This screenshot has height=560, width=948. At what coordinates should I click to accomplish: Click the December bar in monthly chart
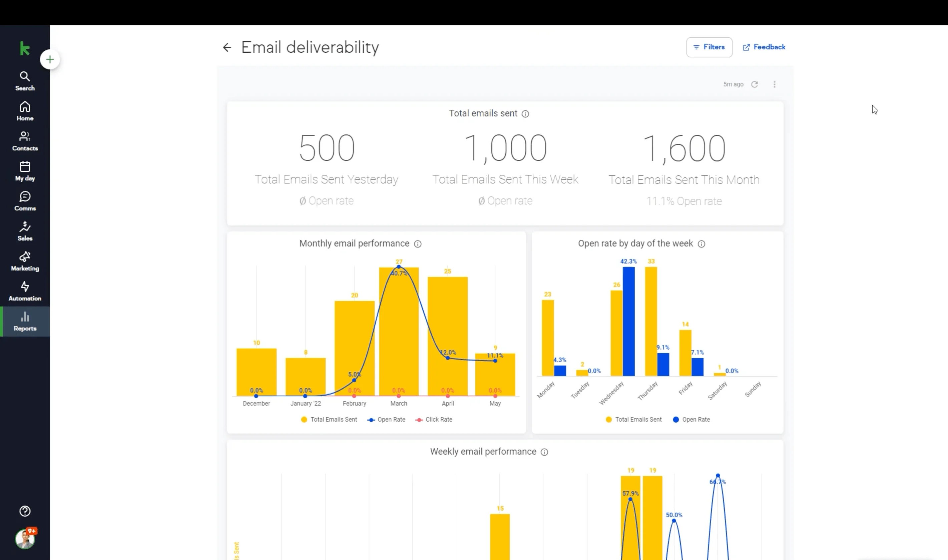(257, 372)
